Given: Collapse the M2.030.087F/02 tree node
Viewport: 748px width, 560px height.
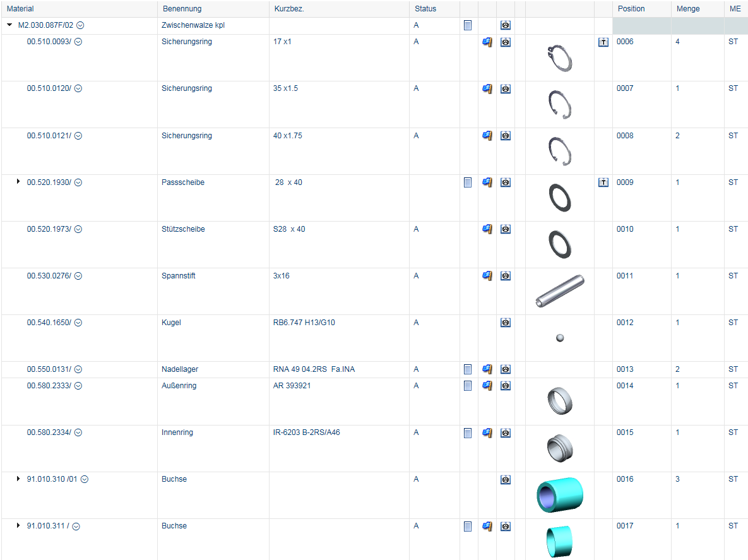Looking at the screenshot, I should [x=9, y=25].
